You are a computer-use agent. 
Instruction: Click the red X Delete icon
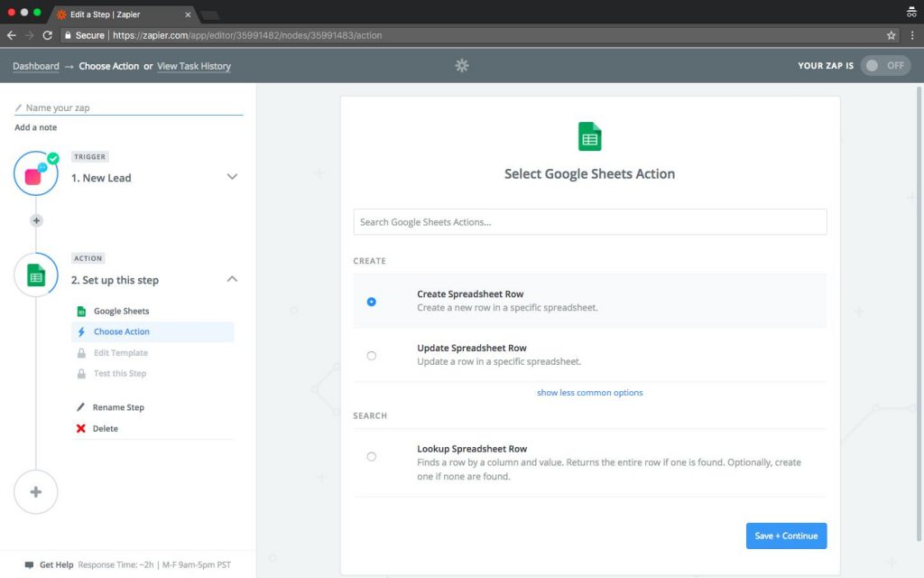click(x=80, y=428)
